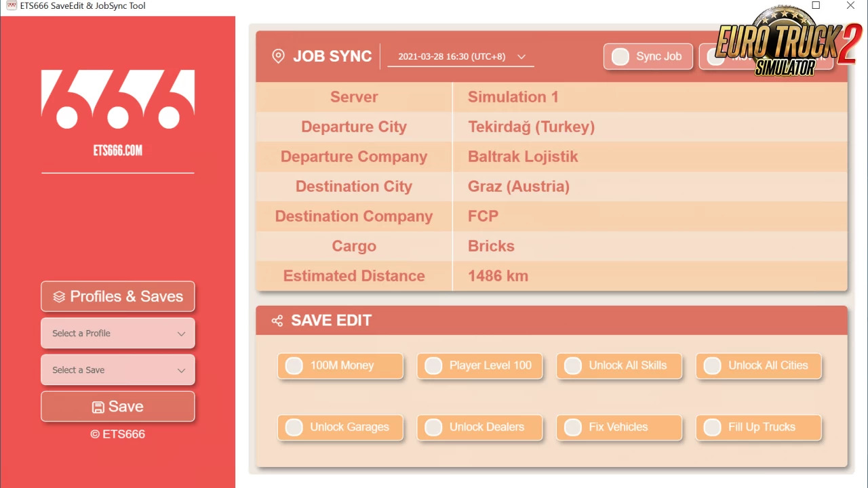Screen dimensions: 868x488
Task: Open the Select a Profile dropdown
Action: click(118, 333)
